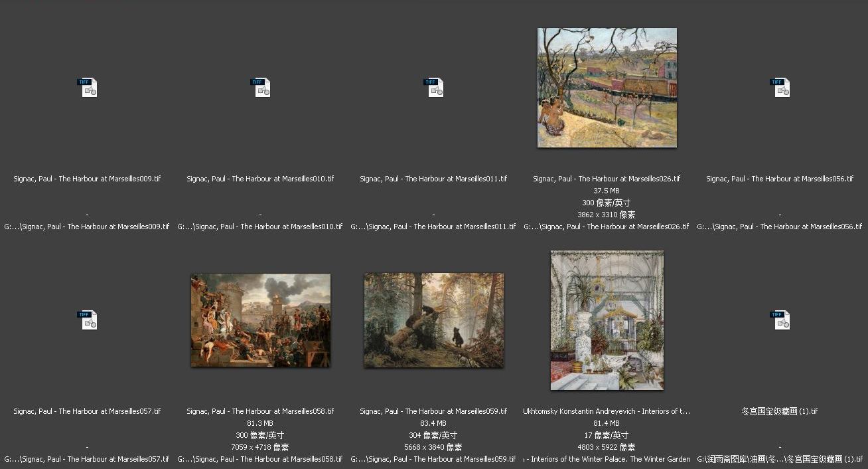Select the Marseilles010.tif TIFF file icon
The width and height of the screenshot is (868, 469).
[260, 88]
